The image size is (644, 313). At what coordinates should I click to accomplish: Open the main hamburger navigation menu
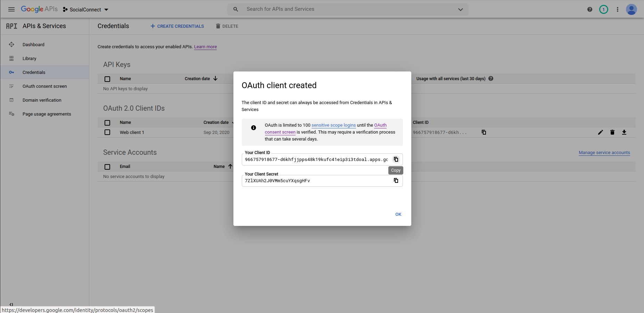(11, 9)
